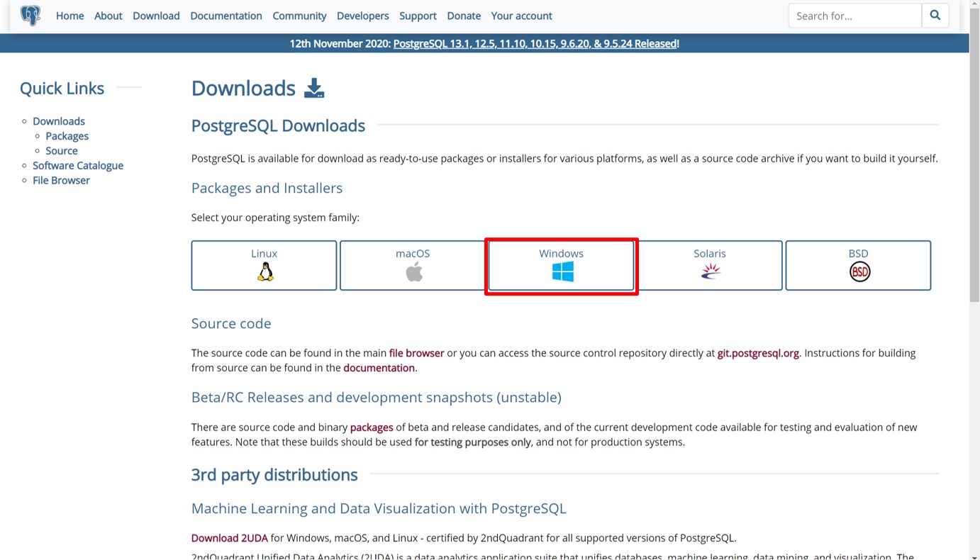Open the file browser link in Source code

pos(416,353)
